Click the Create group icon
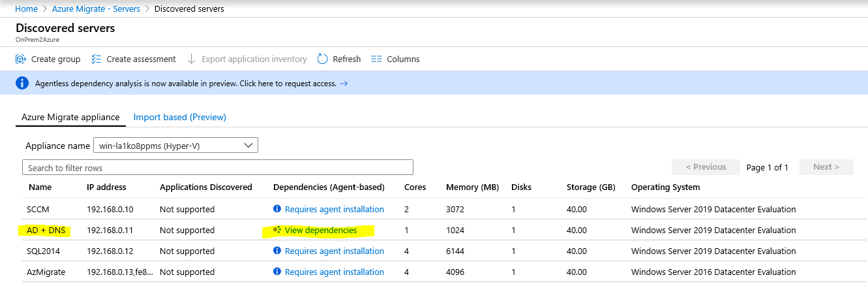 point(21,59)
